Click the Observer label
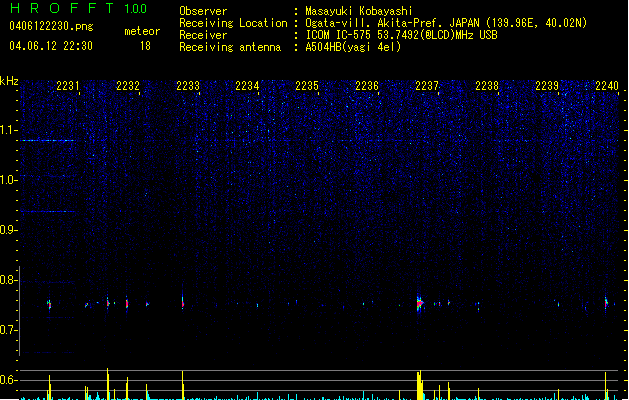Screen dimensions: 629x400 pyautogui.click(x=203, y=11)
